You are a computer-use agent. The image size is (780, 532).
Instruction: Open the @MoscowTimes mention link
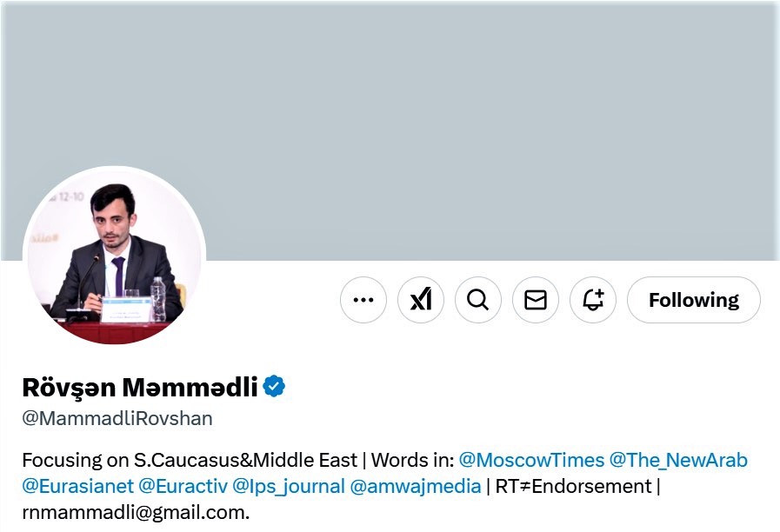tap(531, 460)
